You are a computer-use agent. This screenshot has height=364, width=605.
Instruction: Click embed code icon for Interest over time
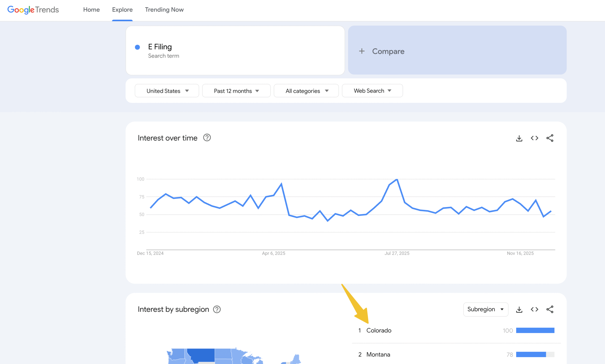pyautogui.click(x=534, y=138)
